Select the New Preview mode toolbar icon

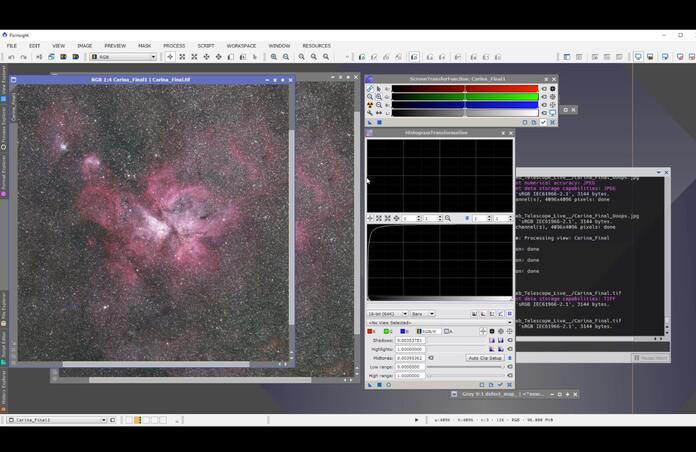tap(230, 57)
